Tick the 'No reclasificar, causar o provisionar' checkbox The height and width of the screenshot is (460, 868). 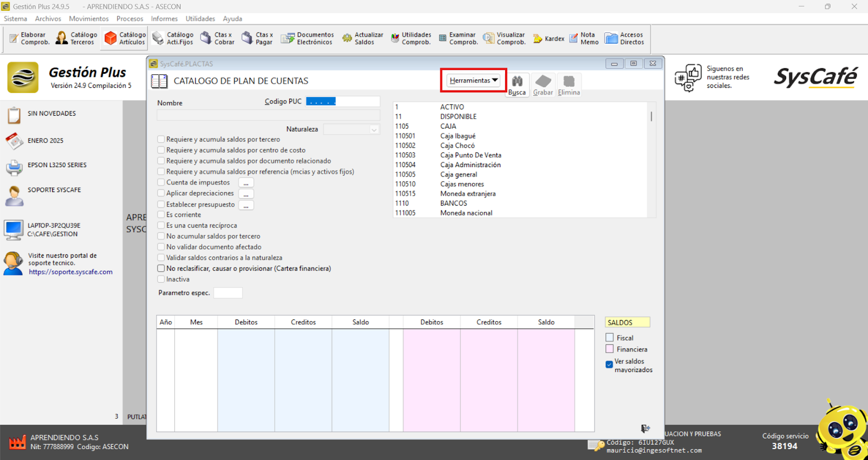pyautogui.click(x=161, y=269)
